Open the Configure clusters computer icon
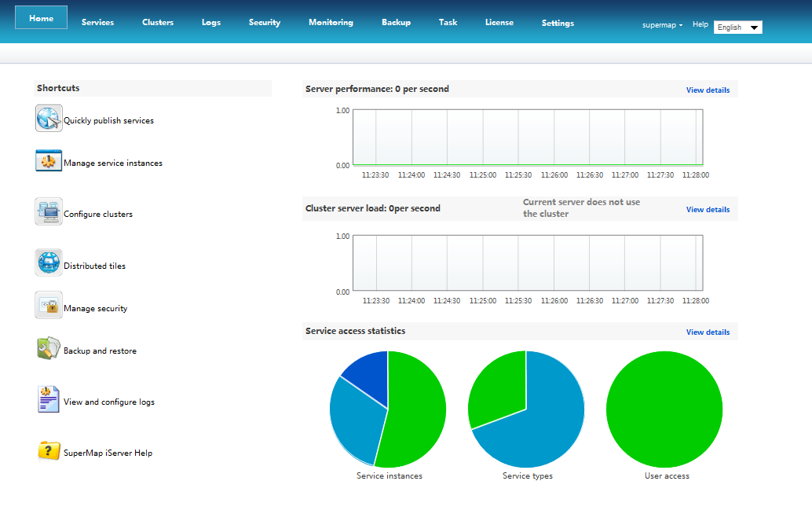The width and height of the screenshot is (812, 514). 49,212
